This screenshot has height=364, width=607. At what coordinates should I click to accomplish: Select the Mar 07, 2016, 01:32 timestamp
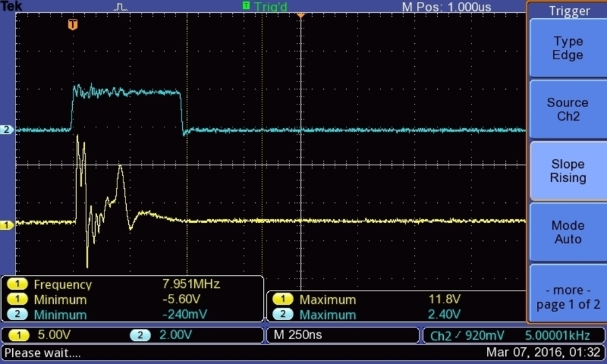pyautogui.click(x=543, y=353)
